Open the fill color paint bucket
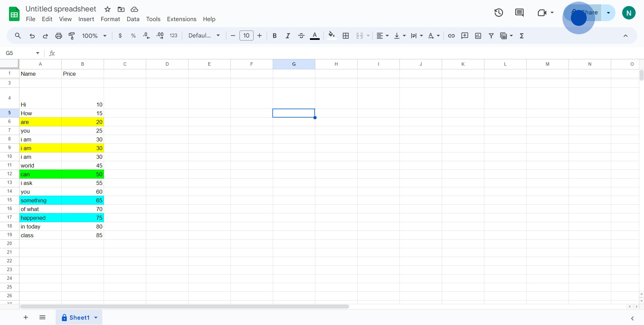 click(331, 36)
